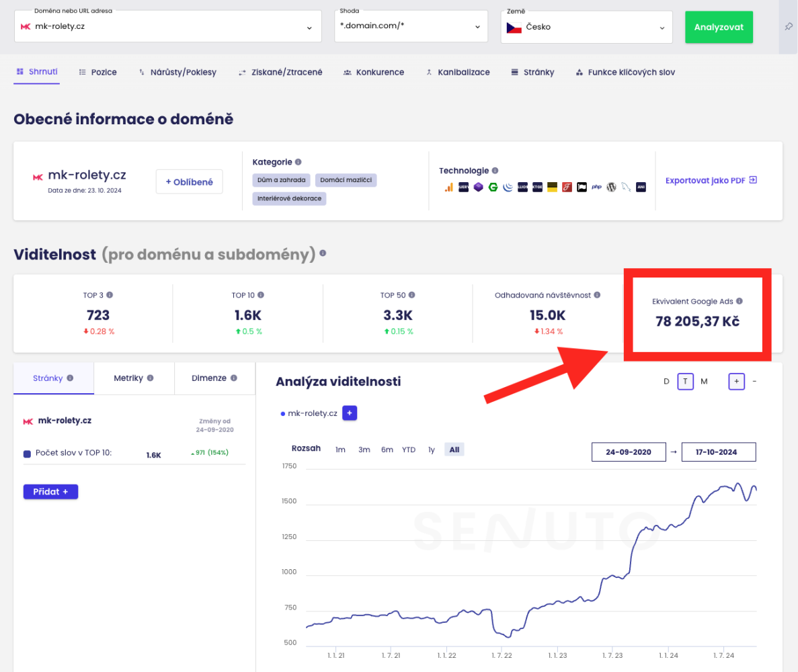Click the red F technology icon

[x=567, y=187]
